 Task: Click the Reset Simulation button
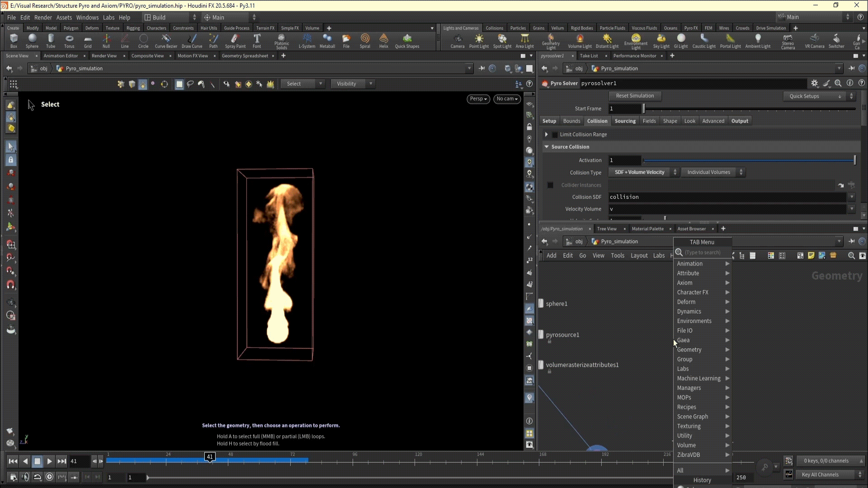click(634, 96)
